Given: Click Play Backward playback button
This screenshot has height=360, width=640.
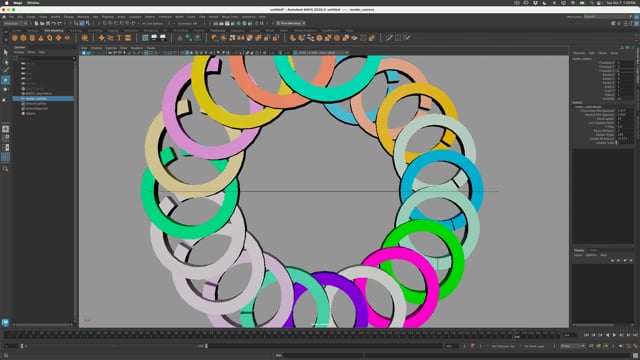Looking at the screenshot, I should point(607,335).
